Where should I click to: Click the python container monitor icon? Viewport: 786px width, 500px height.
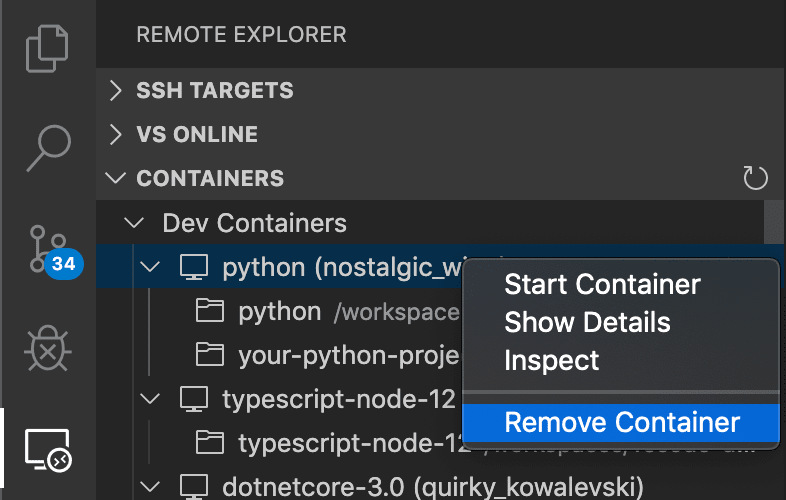(x=193, y=267)
